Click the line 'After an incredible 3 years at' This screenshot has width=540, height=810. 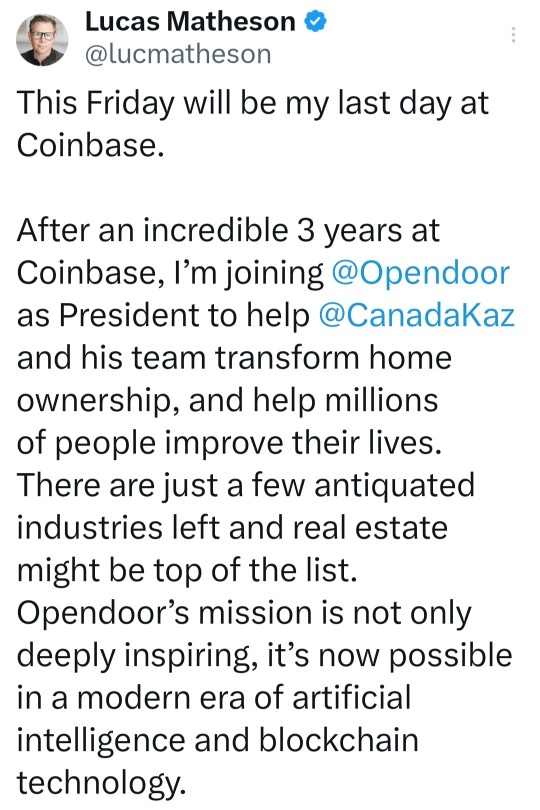coord(228,230)
